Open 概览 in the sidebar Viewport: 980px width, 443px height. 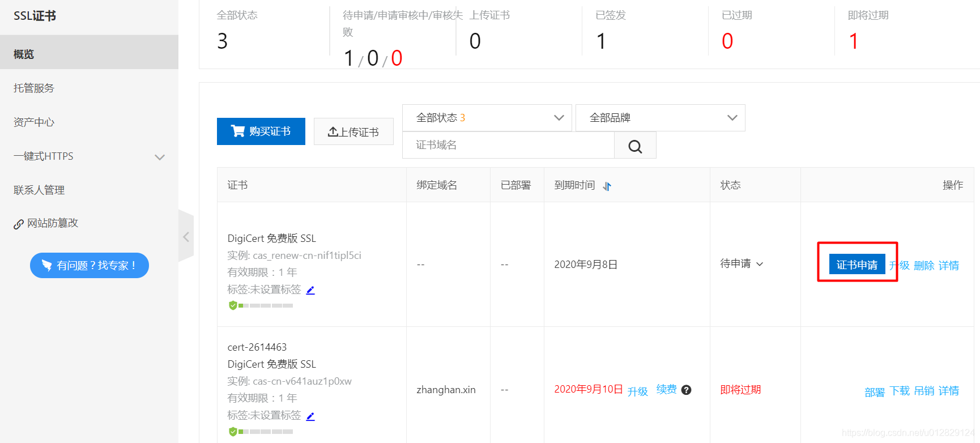89,52
